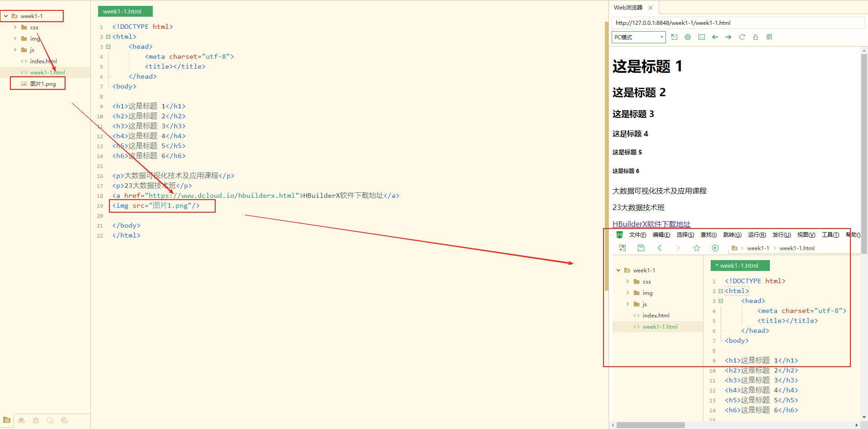Click the open-in-external-browser icon

[674, 37]
